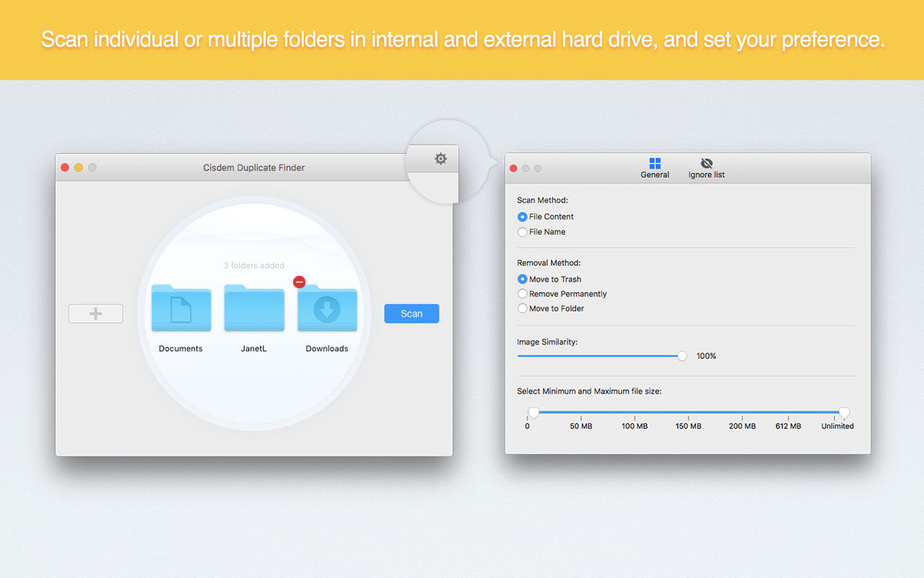Click the 150 MB mark label
The image size is (924, 578).
tap(688, 426)
